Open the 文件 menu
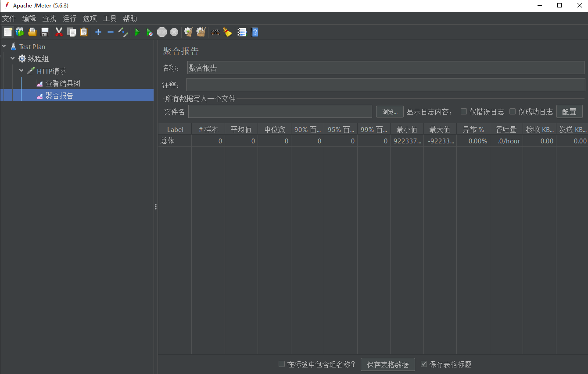588x374 pixels. point(9,18)
